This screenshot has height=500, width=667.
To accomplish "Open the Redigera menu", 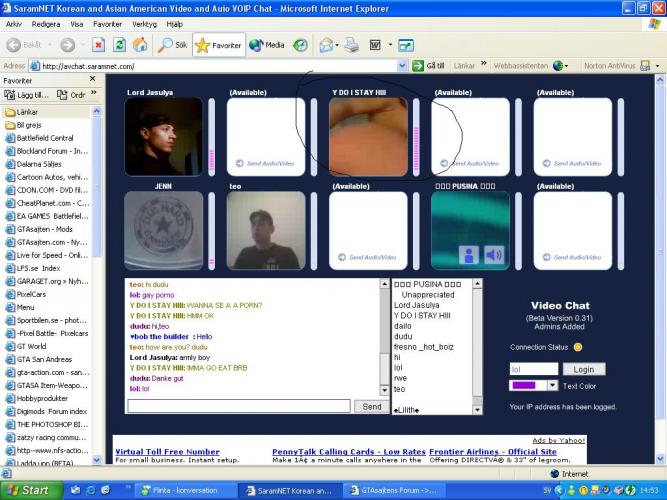I will [x=45, y=23].
